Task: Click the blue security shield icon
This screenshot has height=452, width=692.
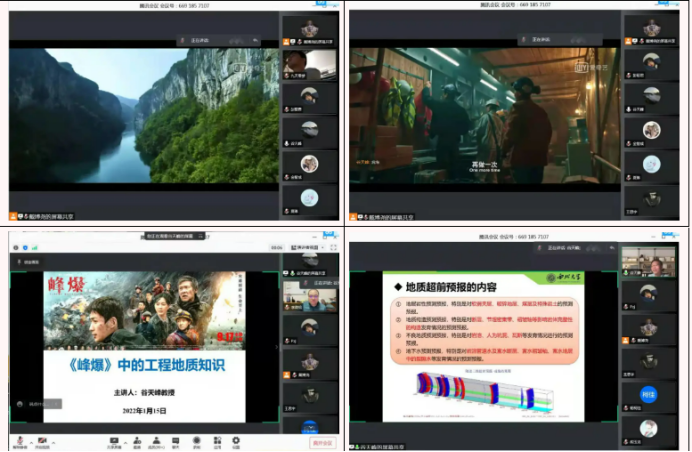Action: (x=25, y=248)
